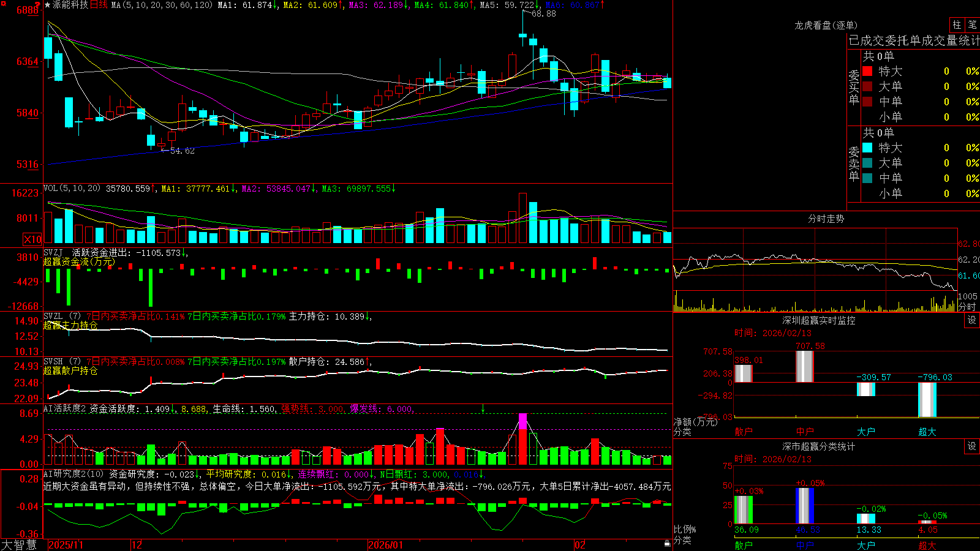This screenshot has height=551, width=980.
Task: Click the 大智慧 logo at bottom-left
Action: pyautogui.click(x=20, y=544)
